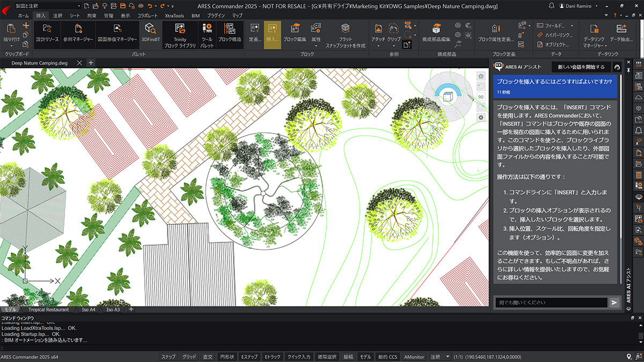644x362 pixels.
Task: Switch to the 注釈 ribbon tab
Action: pyautogui.click(x=58, y=16)
